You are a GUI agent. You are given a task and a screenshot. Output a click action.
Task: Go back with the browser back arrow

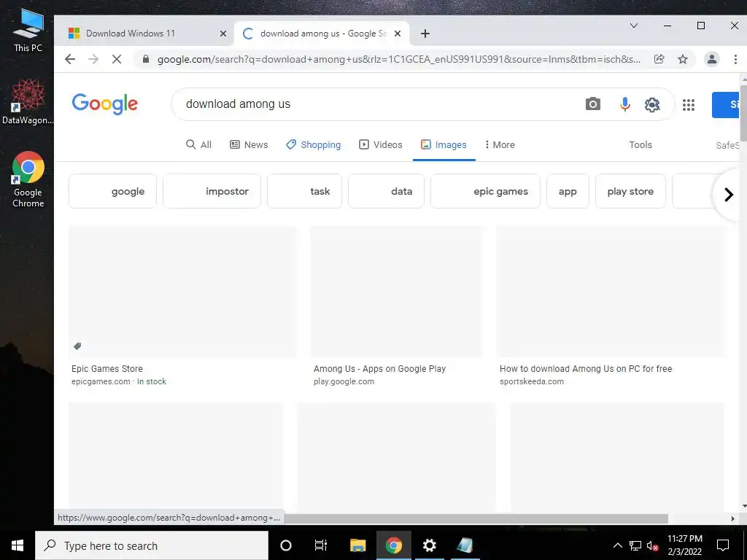[x=70, y=59]
